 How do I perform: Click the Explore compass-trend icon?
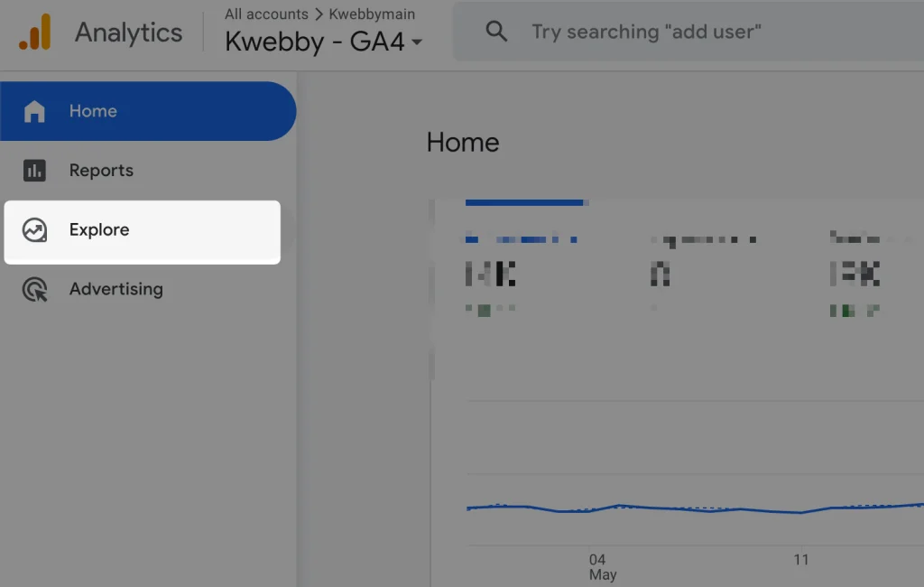point(34,230)
